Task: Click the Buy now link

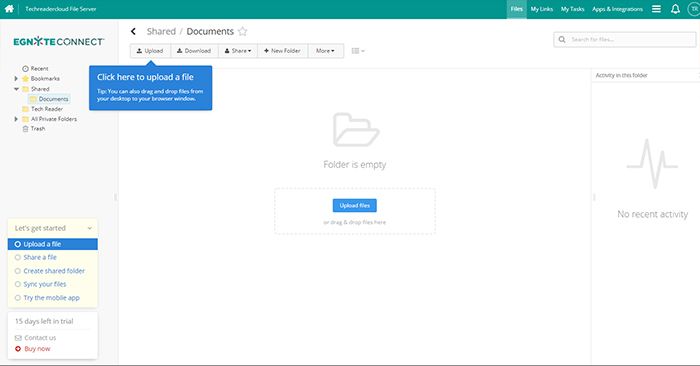Action: coord(37,349)
